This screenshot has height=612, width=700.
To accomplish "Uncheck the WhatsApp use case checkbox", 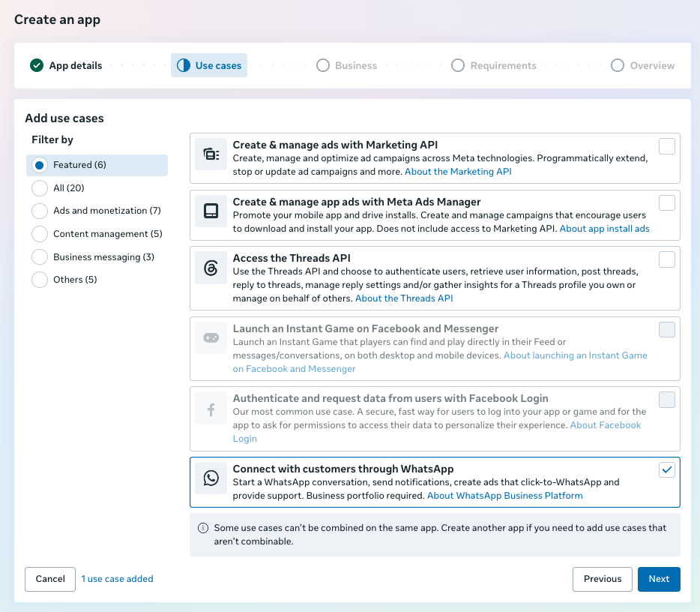I will (x=667, y=470).
